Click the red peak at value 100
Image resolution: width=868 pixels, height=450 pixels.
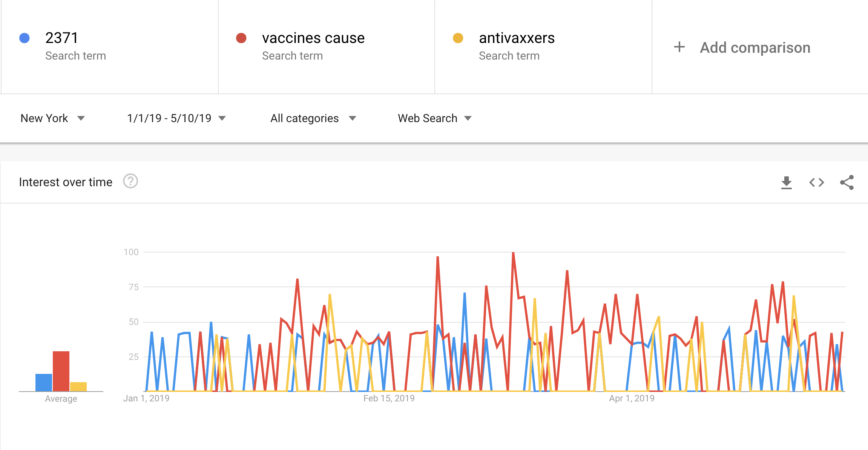(x=513, y=253)
